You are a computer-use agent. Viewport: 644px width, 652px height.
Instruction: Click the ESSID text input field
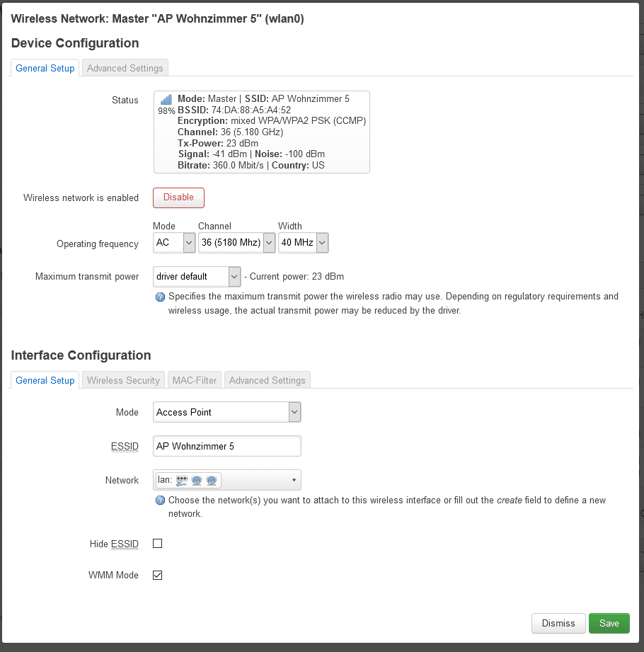226,447
